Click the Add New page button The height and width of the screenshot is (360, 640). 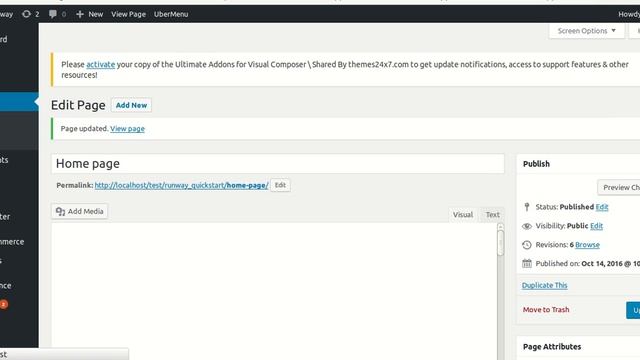131,105
